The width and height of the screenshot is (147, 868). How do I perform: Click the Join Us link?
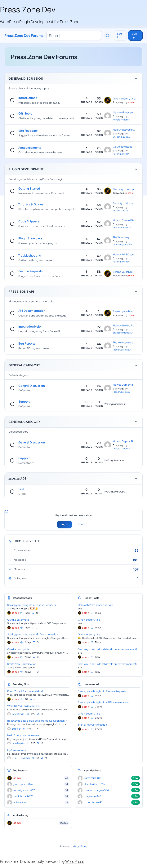tap(82, 524)
